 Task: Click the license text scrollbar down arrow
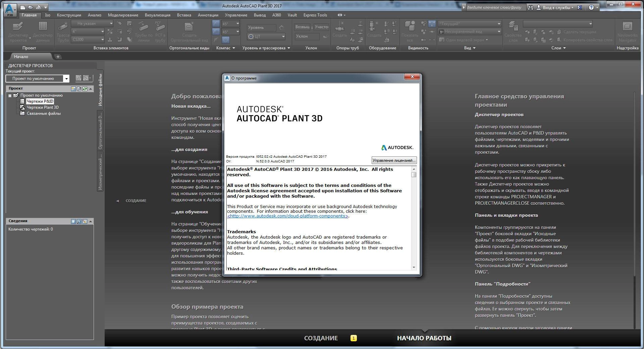click(x=414, y=267)
